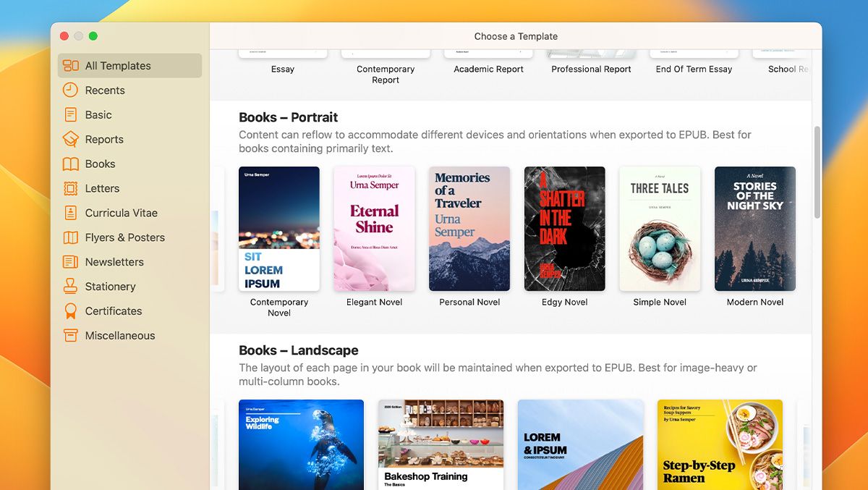Click the 'Essay' template label
868x490 pixels.
point(283,69)
